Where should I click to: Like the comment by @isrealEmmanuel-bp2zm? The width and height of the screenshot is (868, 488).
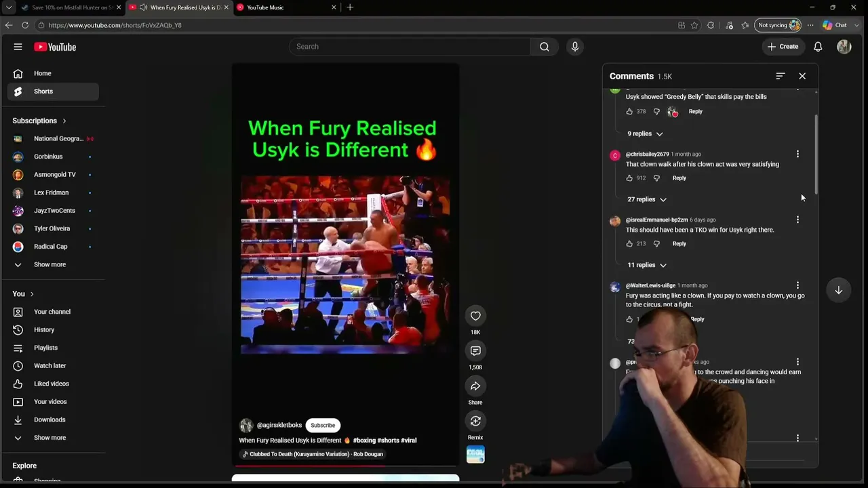[x=629, y=244]
